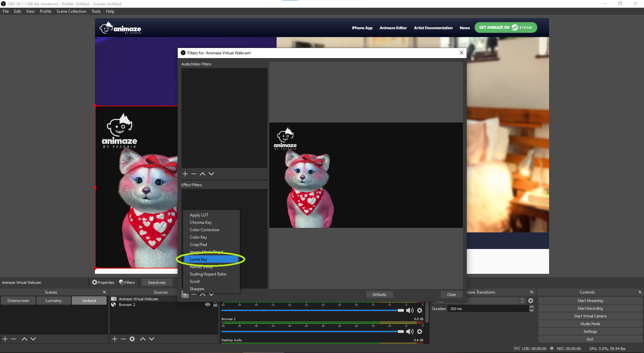The width and height of the screenshot is (644, 353).
Task: Mute Browser 2 with the speaker icon
Action: pyautogui.click(x=410, y=332)
